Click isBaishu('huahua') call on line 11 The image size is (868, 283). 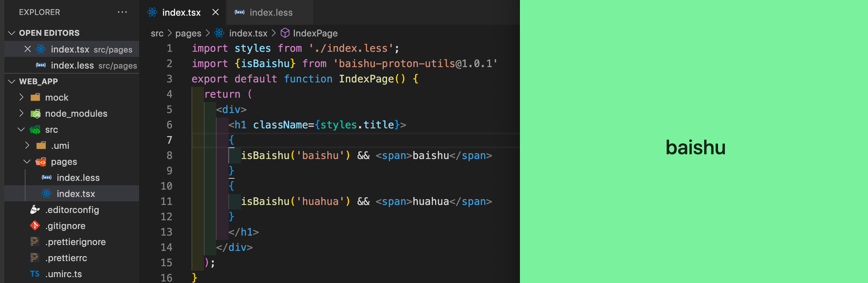[x=296, y=201]
